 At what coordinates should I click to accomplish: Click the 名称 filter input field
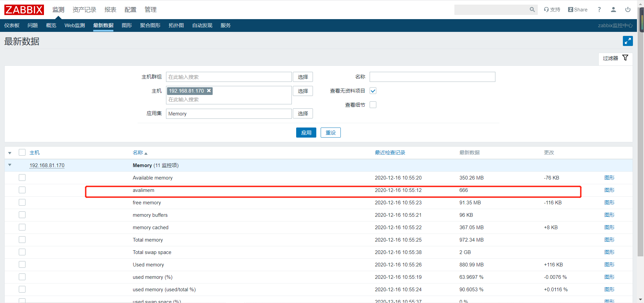432,77
